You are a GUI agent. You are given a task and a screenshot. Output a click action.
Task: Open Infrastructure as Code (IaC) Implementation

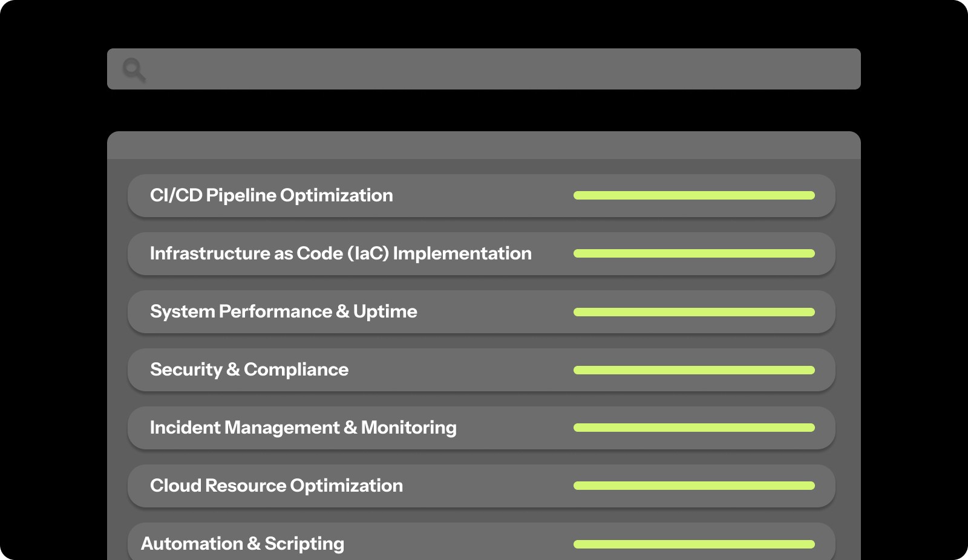tap(481, 253)
